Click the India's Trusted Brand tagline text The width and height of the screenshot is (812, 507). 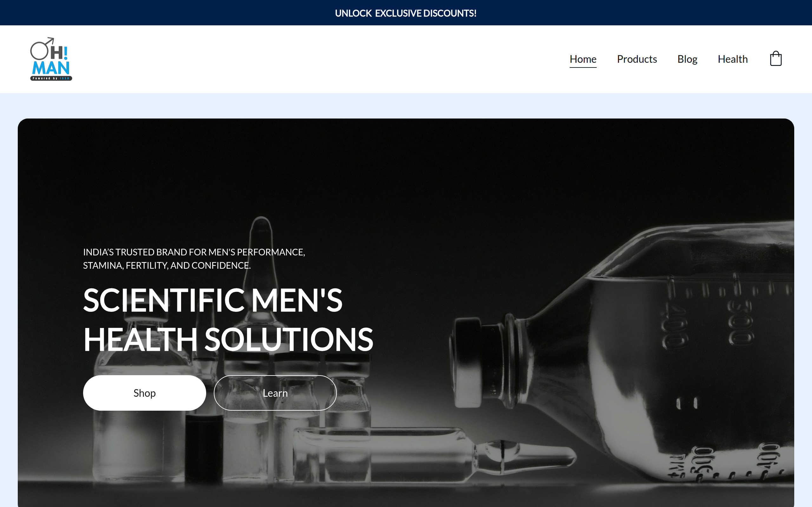pyautogui.click(x=194, y=259)
